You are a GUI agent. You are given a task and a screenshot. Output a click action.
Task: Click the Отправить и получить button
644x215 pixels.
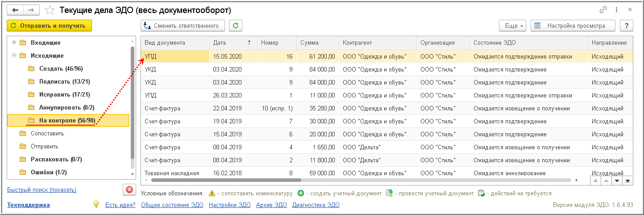[50, 25]
